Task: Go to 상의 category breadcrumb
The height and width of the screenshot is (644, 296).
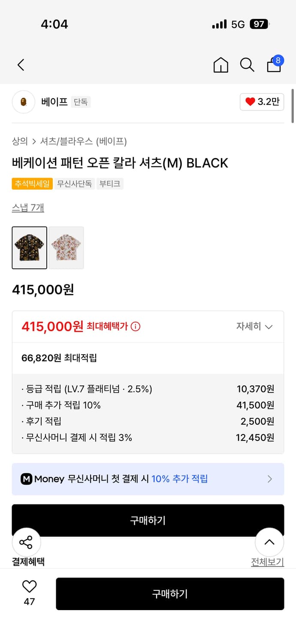Action: [x=20, y=141]
